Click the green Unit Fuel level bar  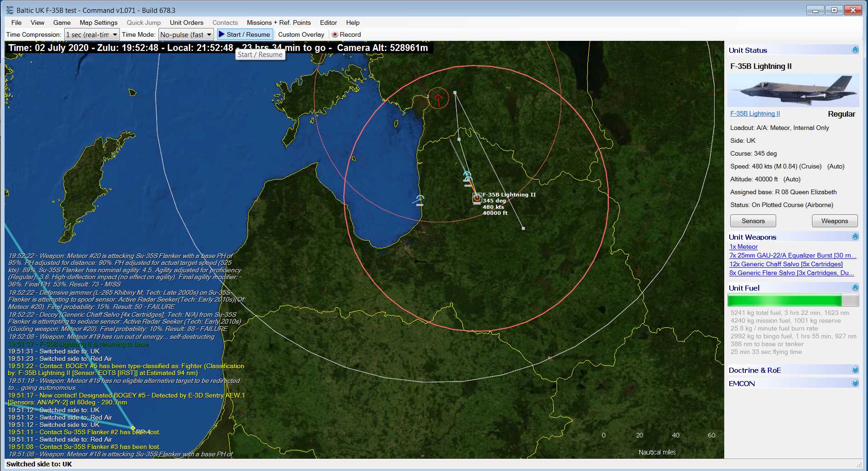793,301
